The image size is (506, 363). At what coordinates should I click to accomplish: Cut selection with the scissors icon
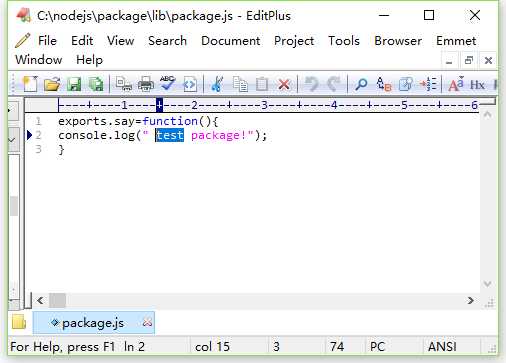tap(217, 84)
